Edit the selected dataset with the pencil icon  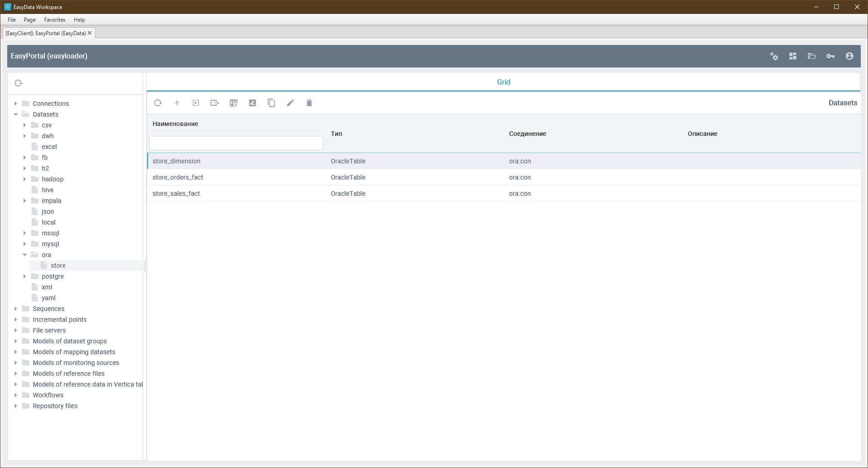pos(290,103)
